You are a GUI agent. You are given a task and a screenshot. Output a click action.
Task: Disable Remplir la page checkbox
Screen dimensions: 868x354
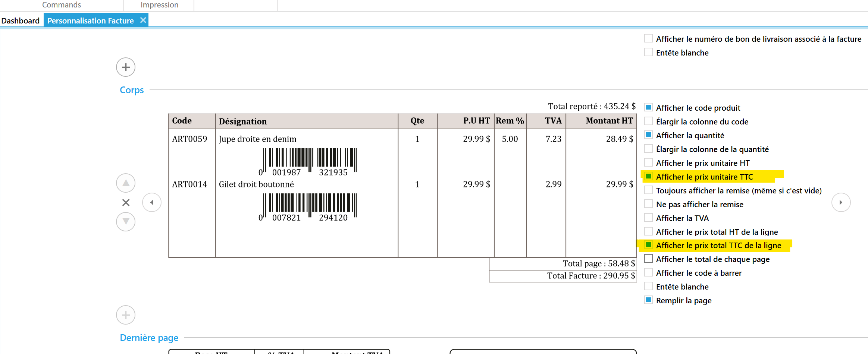pyautogui.click(x=649, y=300)
